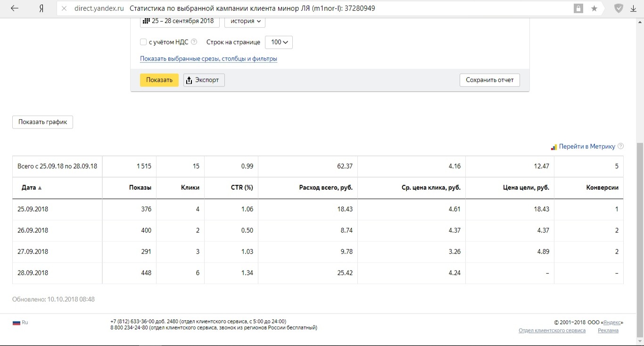The width and height of the screenshot is (644, 346).
Task: Click the X stop-loading icon in the address bar
Action: pos(64,8)
